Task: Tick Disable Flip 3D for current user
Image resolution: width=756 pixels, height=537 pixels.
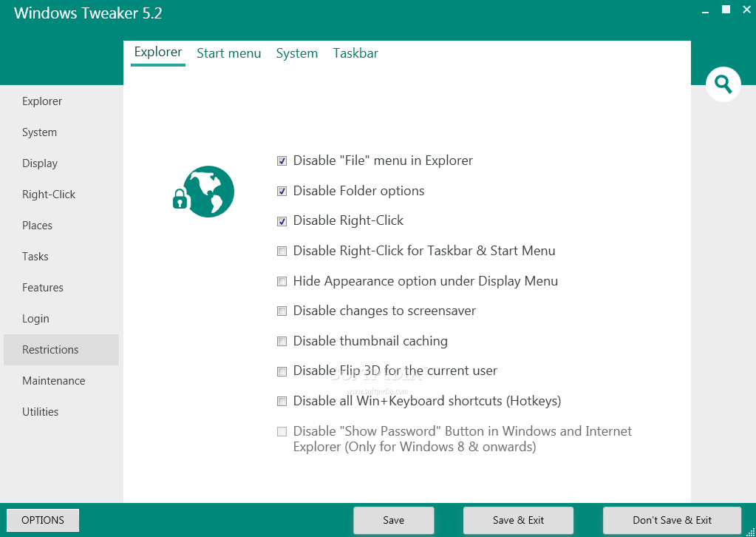Action: point(282,371)
